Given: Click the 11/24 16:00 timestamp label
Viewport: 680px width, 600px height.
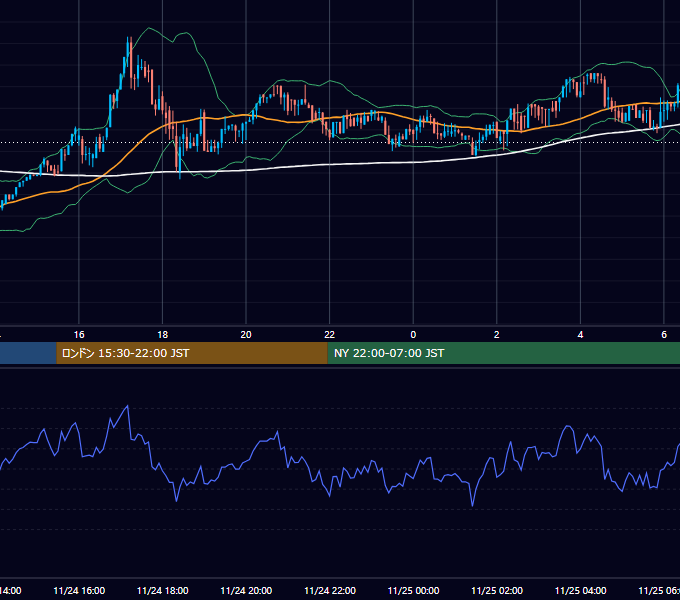Looking at the screenshot, I should tap(79, 591).
